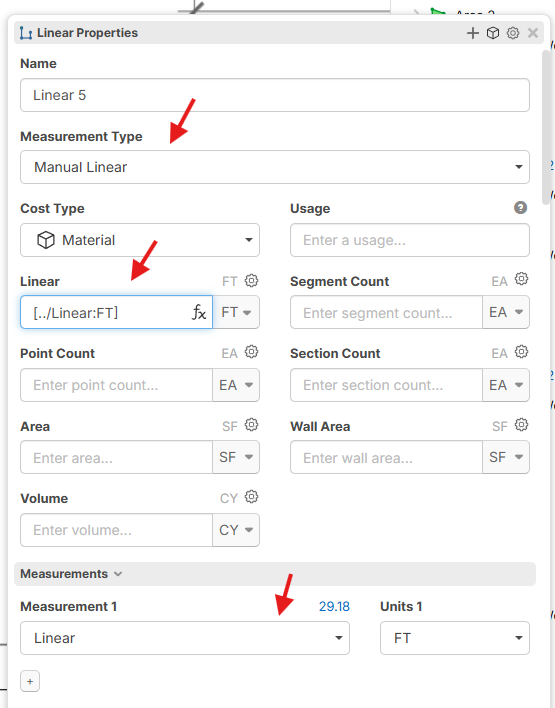Open gear settings for Volume
Screen dimensions: 555x708
pos(252,497)
